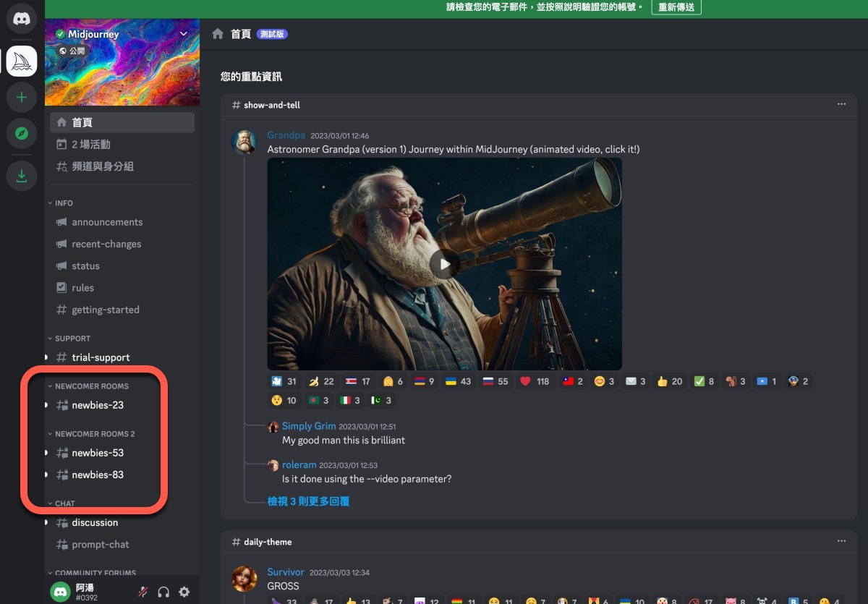
Task: Click Grandpa's Astronomer Grandpa message text
Action: pyautogui.click(x=454, y=149)
